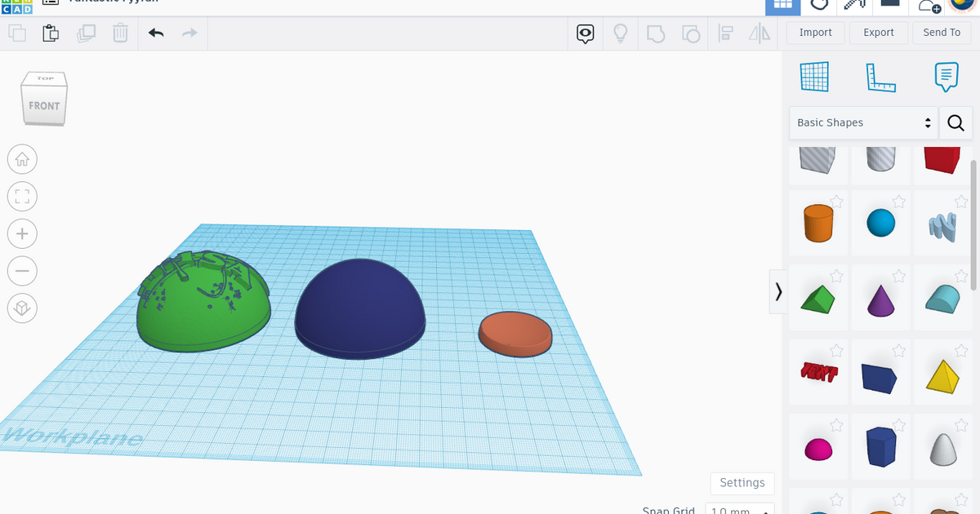Click the Undo arrow

point(155,33)
